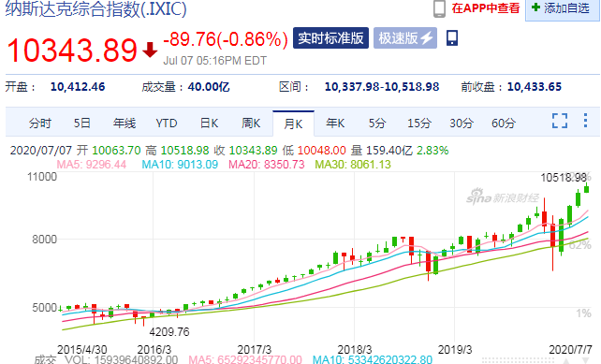Click the MA20: 8350.73 indicator label

pyautogui.click(x=267, y=165)
